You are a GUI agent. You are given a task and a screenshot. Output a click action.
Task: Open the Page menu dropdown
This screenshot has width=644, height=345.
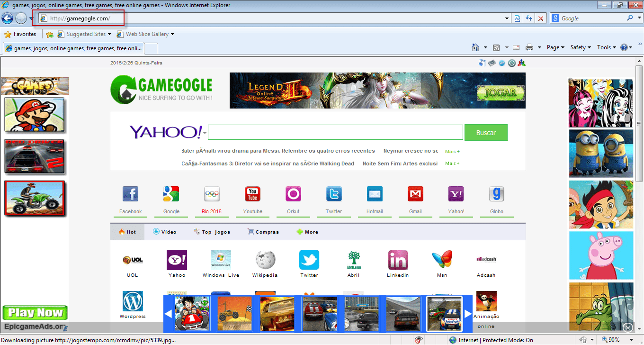pos(555,47)
